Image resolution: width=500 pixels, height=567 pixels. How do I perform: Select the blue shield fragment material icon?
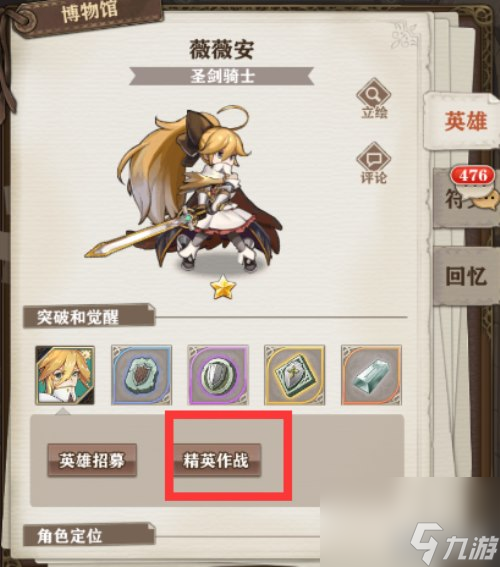[x=141, y=375]
